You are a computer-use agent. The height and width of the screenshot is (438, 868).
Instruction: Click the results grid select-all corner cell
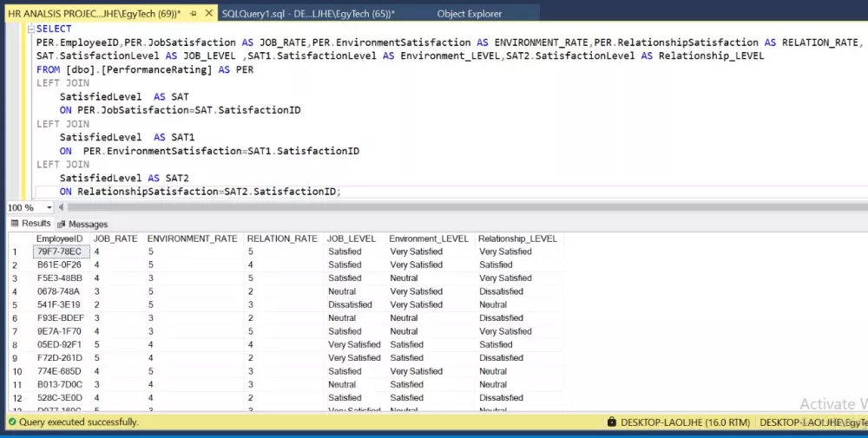(x=21, y=239)
